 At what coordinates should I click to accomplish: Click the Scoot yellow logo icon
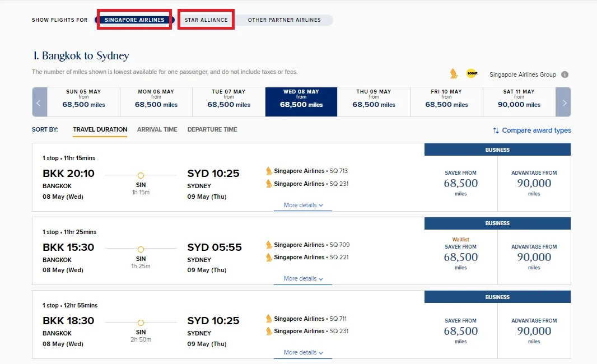pos(472,73)
